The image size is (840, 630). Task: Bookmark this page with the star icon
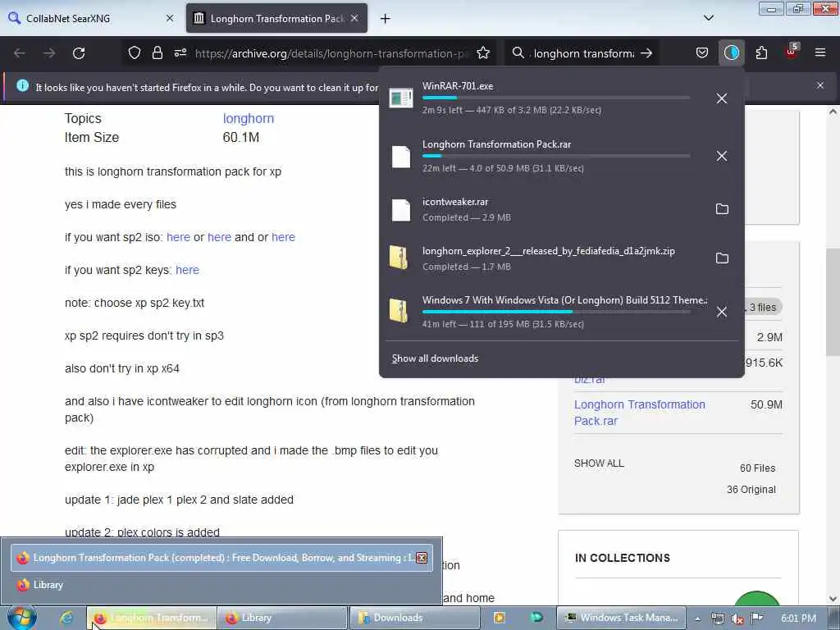pyautogui.click(x=483, y=52)
